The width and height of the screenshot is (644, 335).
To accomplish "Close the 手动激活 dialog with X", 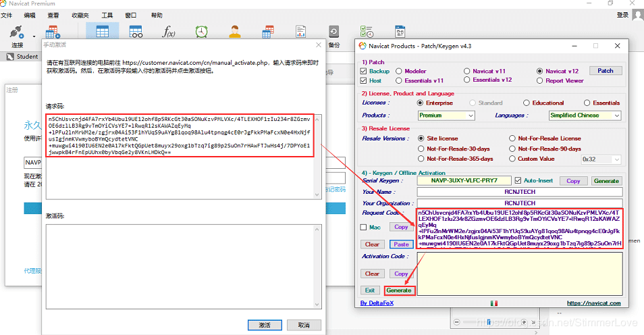I will point(319,45).
